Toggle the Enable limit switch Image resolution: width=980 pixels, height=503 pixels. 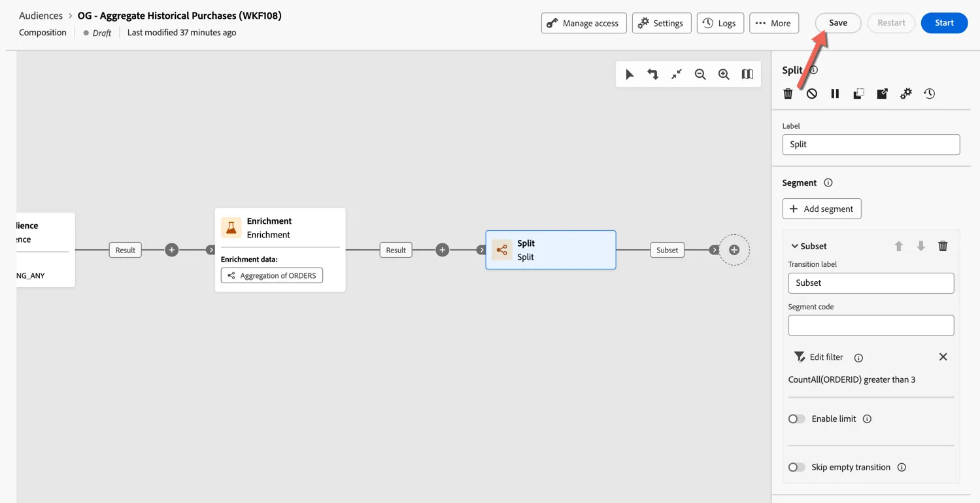(796, 419)
